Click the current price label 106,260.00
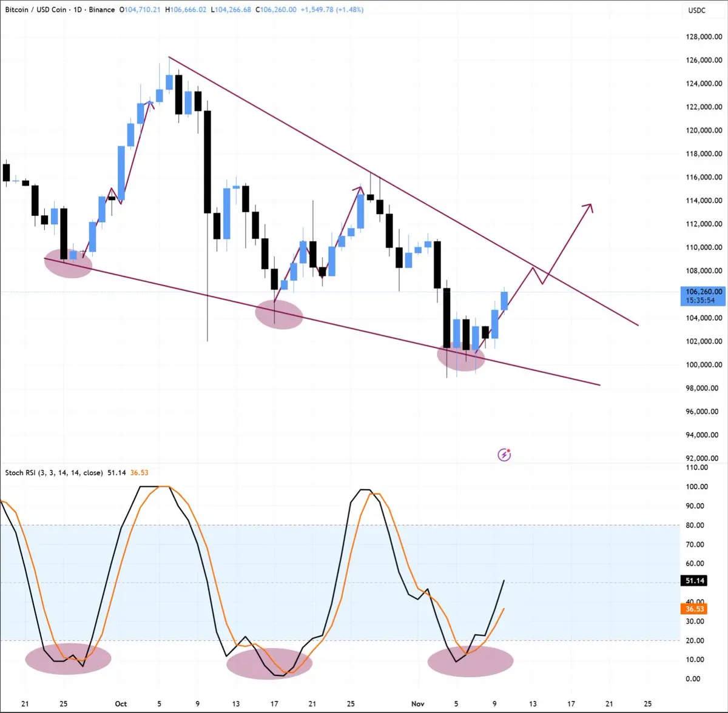 pos(704,292)
